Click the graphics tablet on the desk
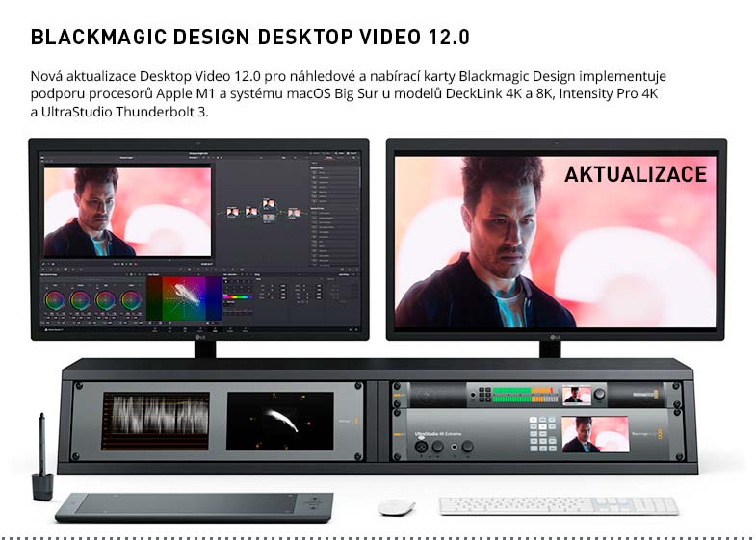Image resolution: width=756 pixels, height=540 pixels. 195,507
